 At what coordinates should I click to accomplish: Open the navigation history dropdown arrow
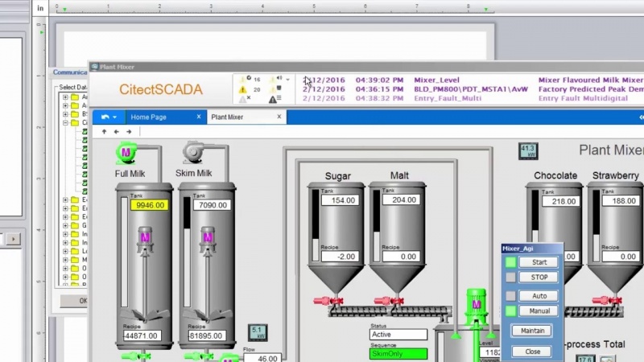coord(114,117)
